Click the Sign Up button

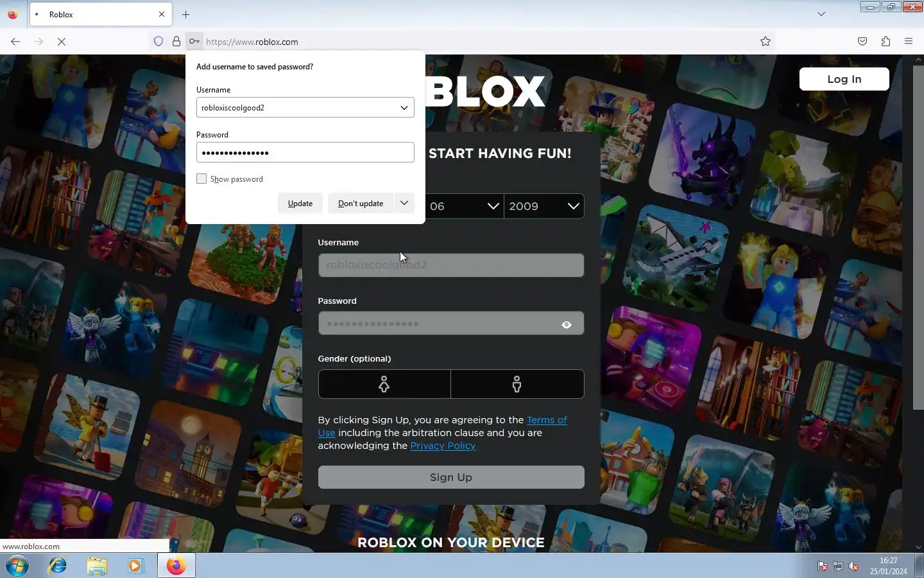click(x=451, y=477)
